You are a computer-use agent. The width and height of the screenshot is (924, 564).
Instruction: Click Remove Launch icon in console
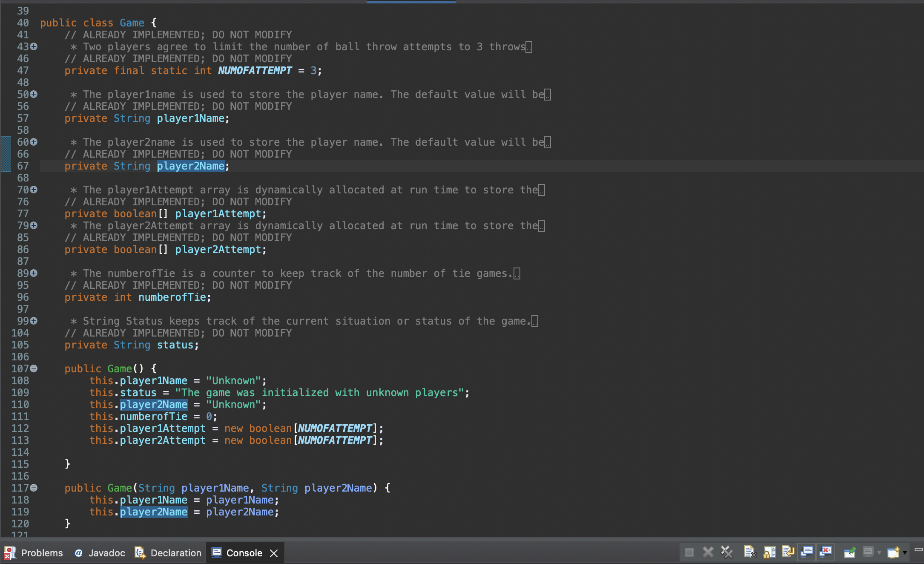pos(708,552)
